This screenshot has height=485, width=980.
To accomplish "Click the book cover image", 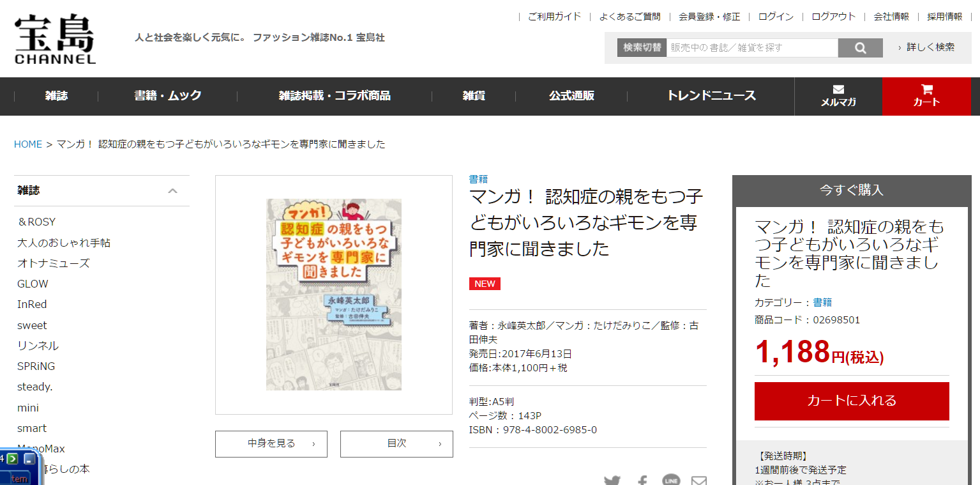I will click(x=334, y=295).
